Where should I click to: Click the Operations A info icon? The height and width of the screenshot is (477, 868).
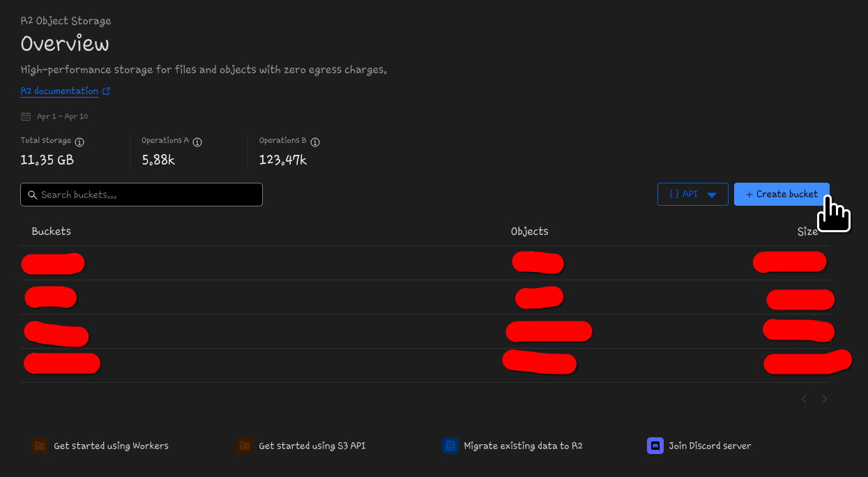pos(197,142)
